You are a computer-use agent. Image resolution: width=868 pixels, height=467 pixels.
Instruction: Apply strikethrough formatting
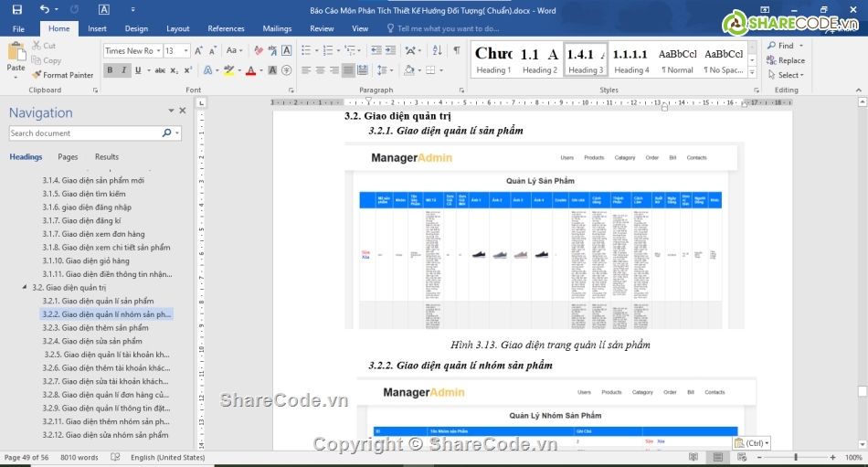160,70
